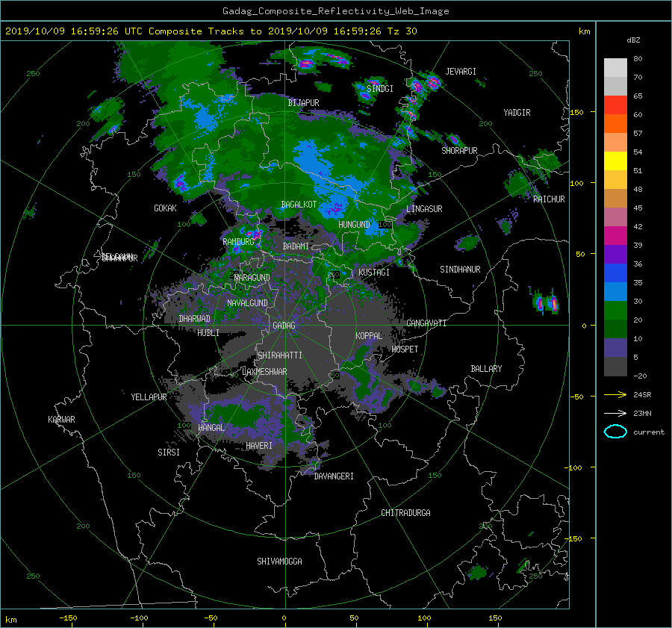Select the bright yellow dBZ legend swatch
Image resolution: width=672 pixels, height=628 pixels.
[x=615, y=161]
